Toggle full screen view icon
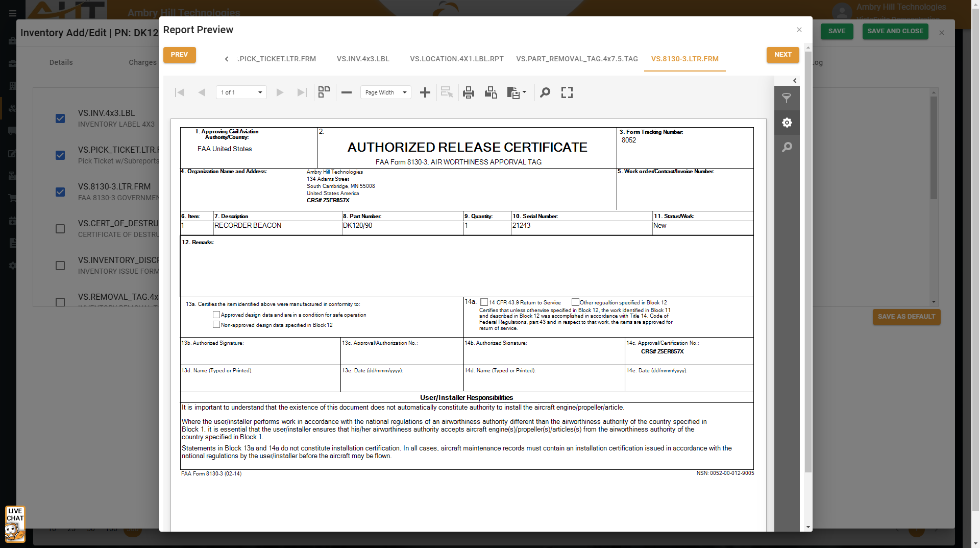The height and width of the screenshot is (548, 980). pos(567,92)
